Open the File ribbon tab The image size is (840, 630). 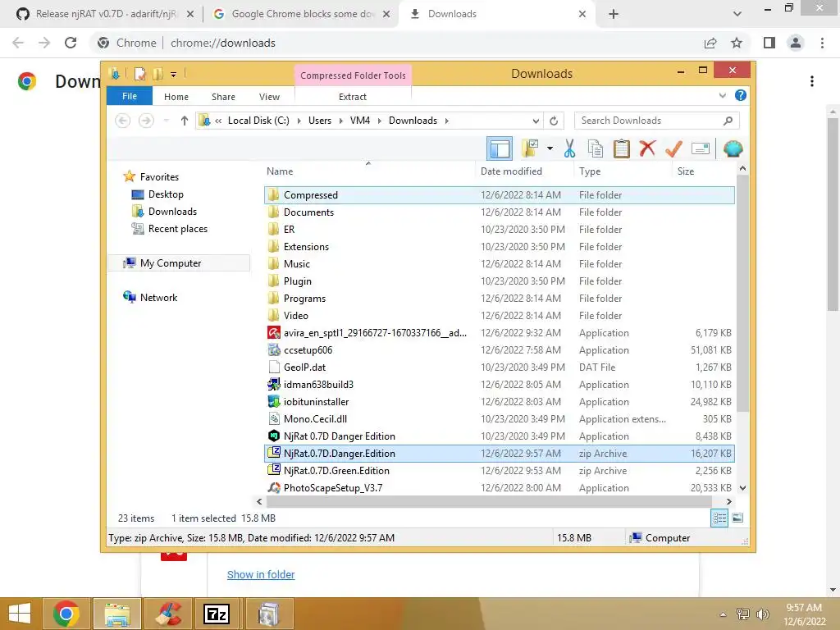coord(129,96)
